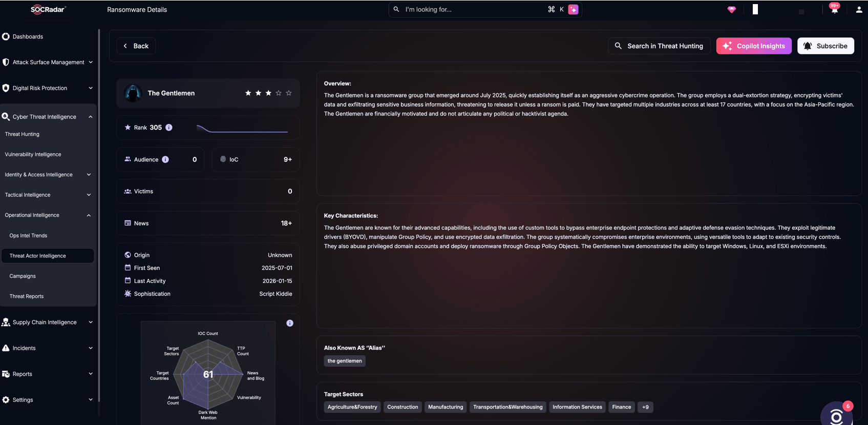The image size is (868, 425).
Task: Collapse Operational Intelligence chevron
Action: tap(89, 215)
